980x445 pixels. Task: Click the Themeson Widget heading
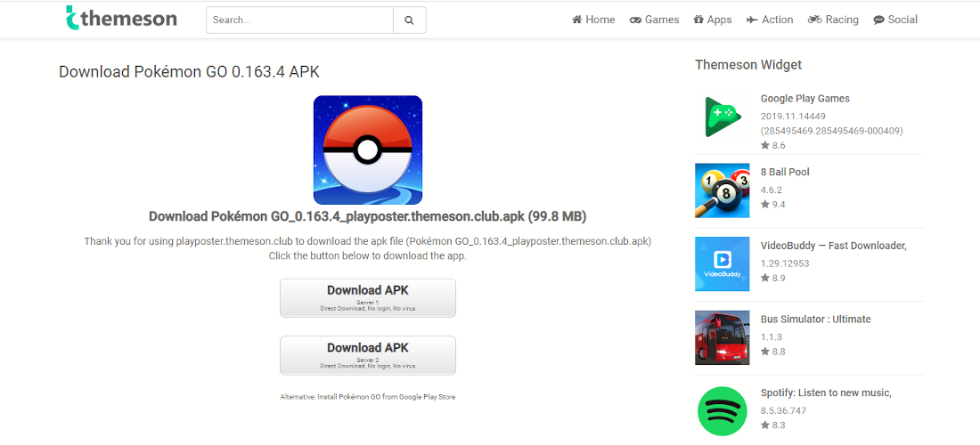coord(748,64)
